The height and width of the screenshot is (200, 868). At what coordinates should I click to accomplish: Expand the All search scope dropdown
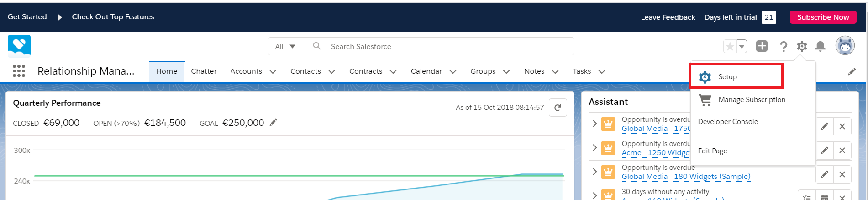pyautogui.click(x=285, y=46)
